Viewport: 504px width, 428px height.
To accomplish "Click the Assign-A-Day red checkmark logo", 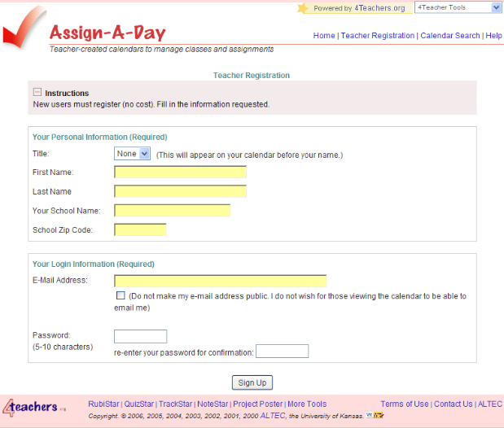I will click(x=24, y=28).
